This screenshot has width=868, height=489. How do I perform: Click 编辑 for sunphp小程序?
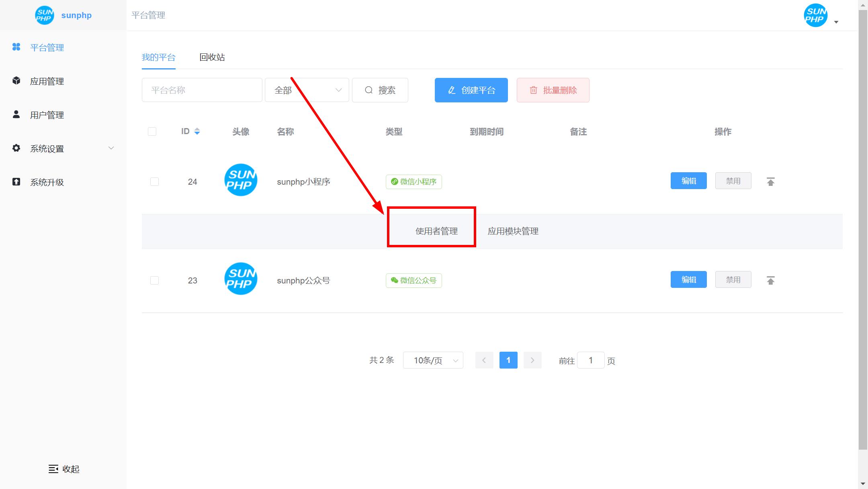(x=688, y=181)
